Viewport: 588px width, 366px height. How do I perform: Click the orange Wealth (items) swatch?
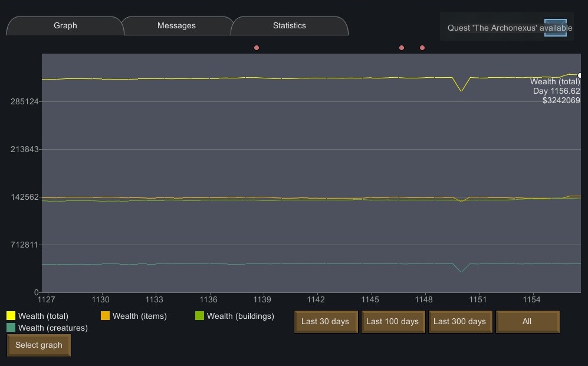106,316
